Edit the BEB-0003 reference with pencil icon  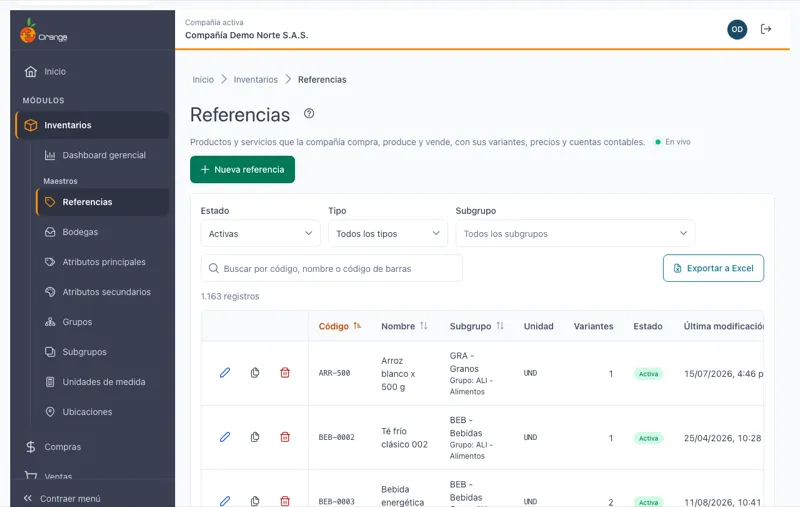225,501
